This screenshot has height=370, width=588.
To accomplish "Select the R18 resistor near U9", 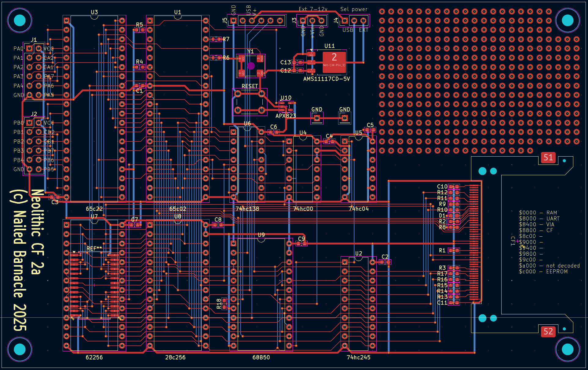I will click(224, 304).
